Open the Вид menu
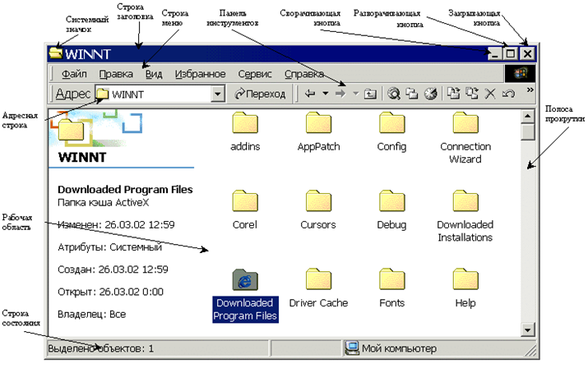588x373 pixels. coord(154,74)
